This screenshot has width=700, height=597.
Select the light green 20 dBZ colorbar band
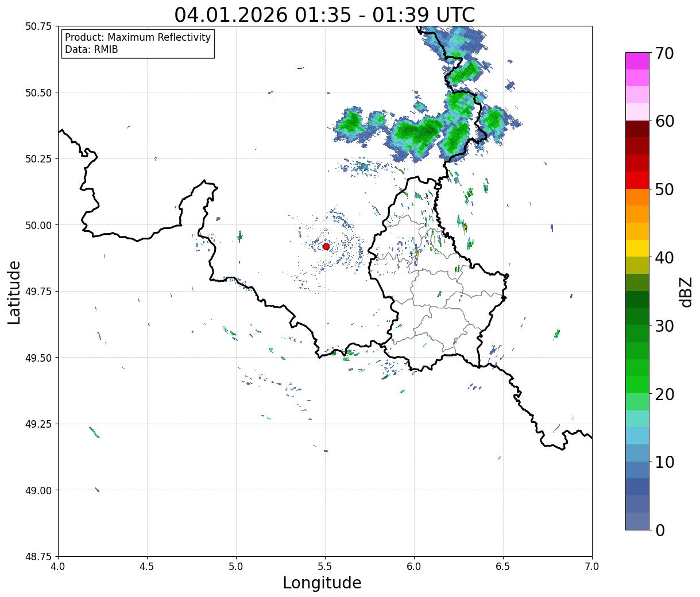point(637,401)
